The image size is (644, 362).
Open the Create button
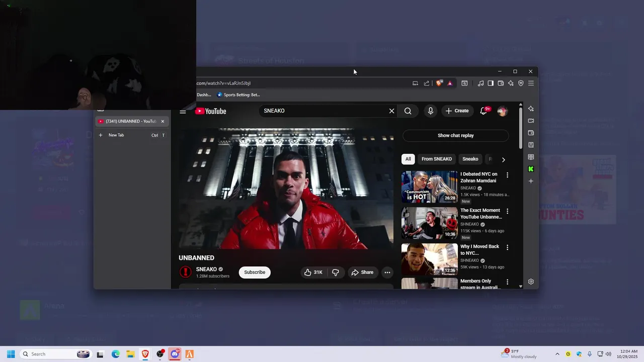(457, 111)
